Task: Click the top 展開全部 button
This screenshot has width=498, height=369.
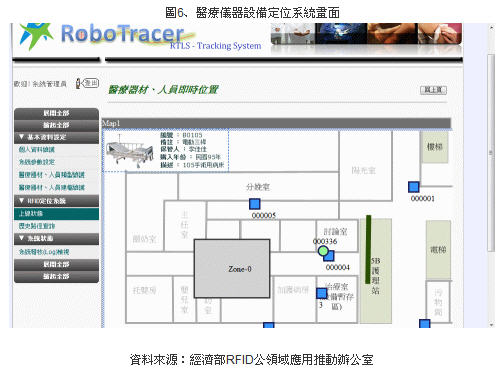Action: tap(56, 113)
